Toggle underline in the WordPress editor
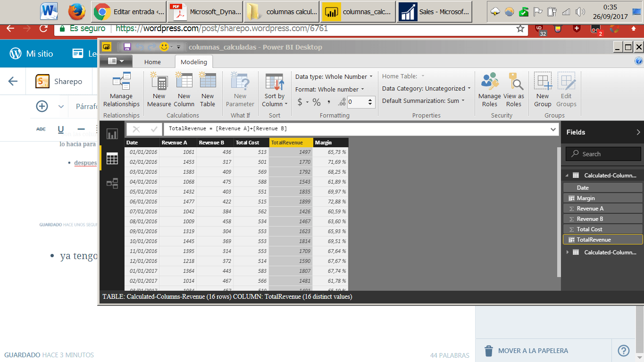644x362 pixels. coord(61,129)
